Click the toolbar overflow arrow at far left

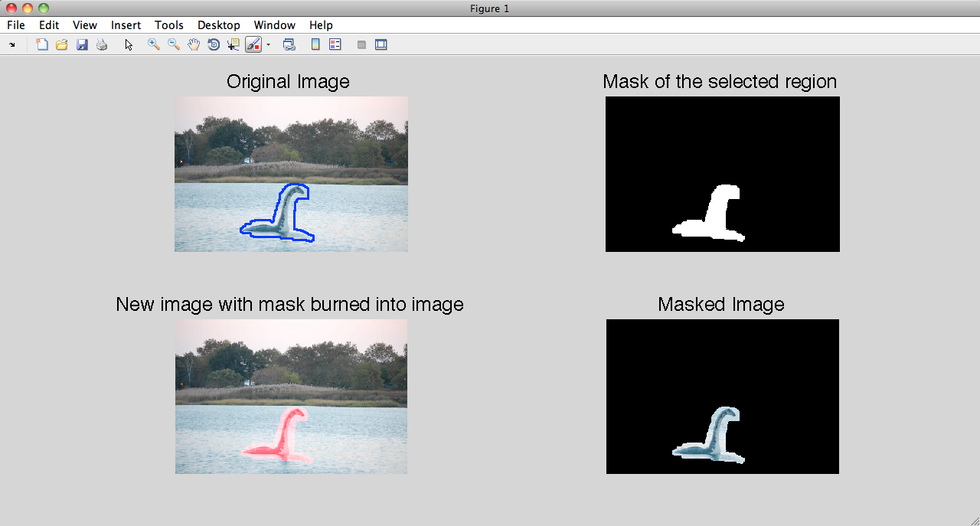coord(11,45)
